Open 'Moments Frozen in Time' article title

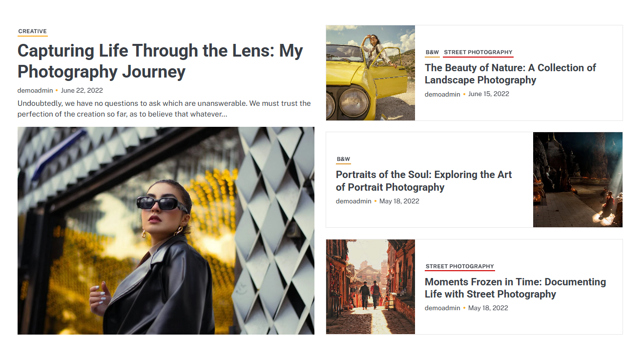click(515, 288)
